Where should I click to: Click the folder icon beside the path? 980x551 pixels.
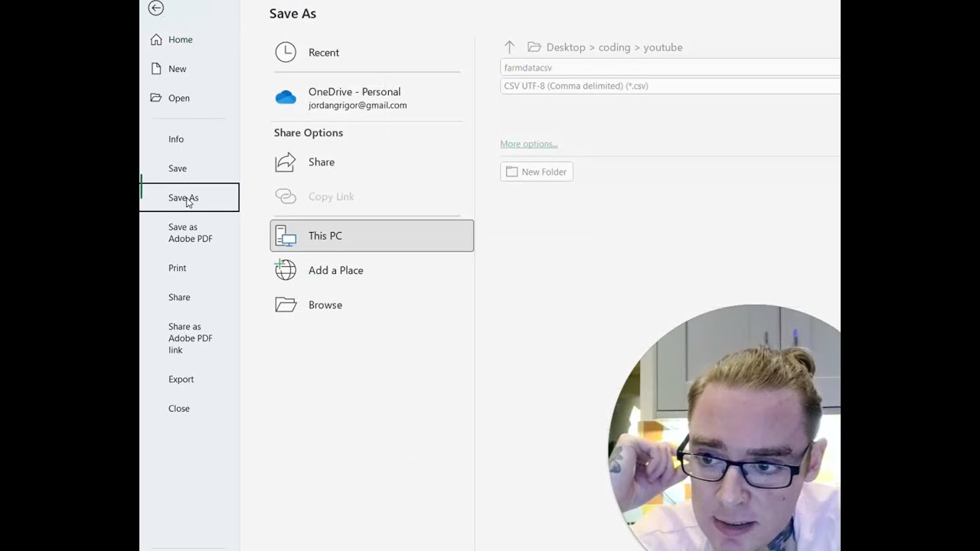[x=534, y=47]
